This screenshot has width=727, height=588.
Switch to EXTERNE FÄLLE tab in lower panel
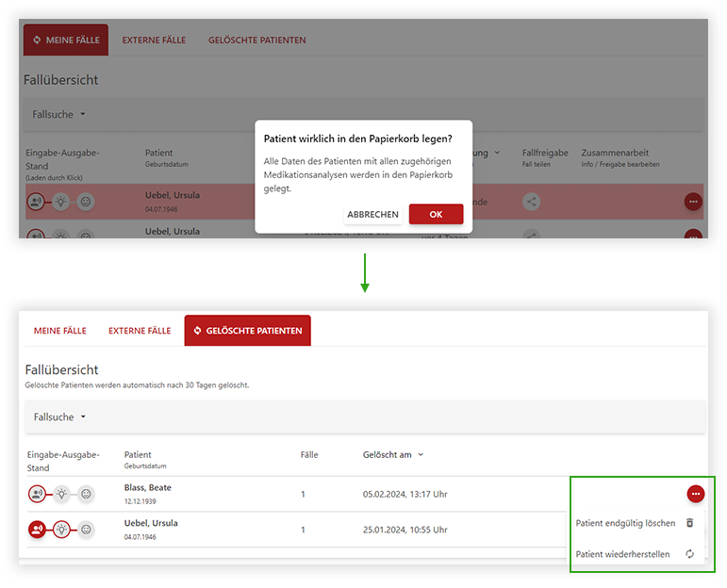coord(140,331)
